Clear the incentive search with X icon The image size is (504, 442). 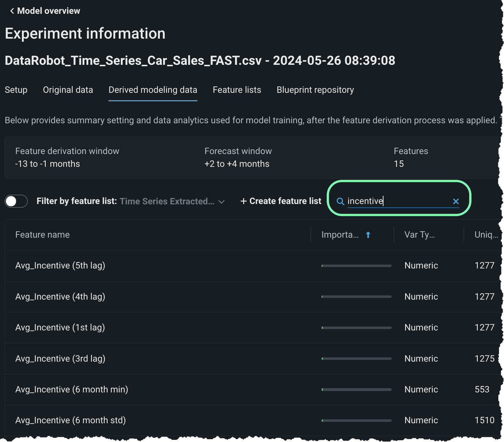pos(456,202)
